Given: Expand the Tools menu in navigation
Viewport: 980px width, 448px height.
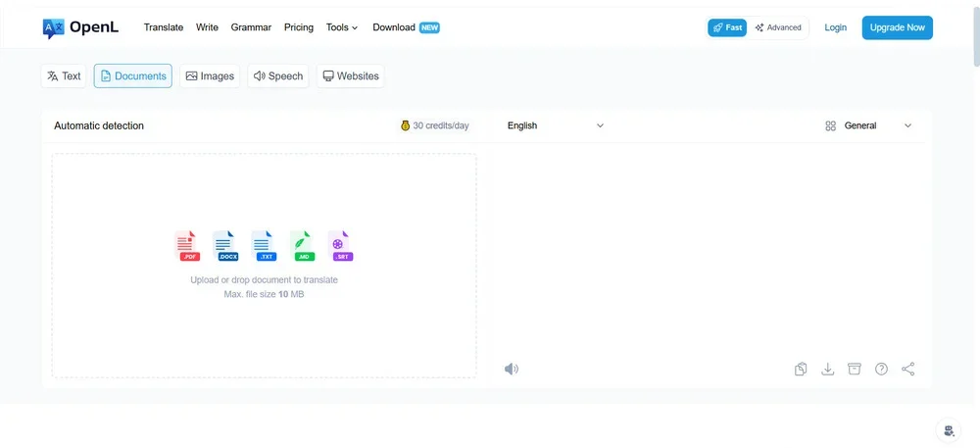Looking at the screenshot, I should tap(342, 27).
